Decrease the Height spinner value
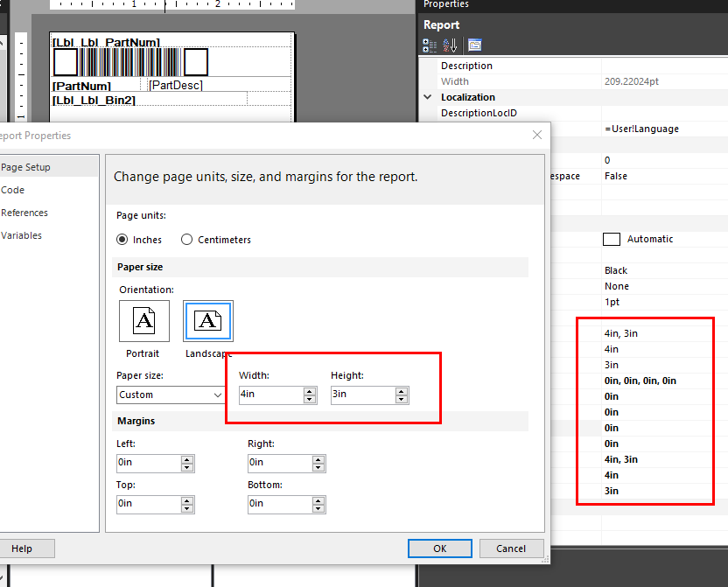Viewport: 728px width, 587px height. 401,400
